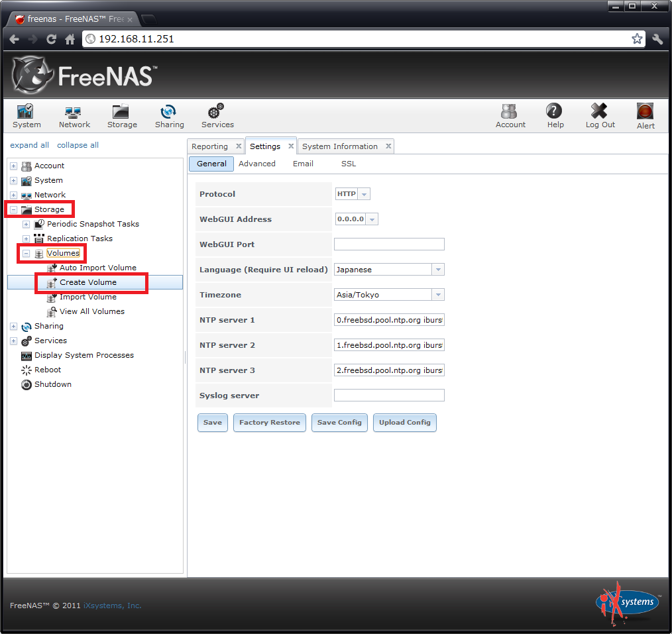Close the System Information tab
Screen dimensions: 672x634
point(388,146)
